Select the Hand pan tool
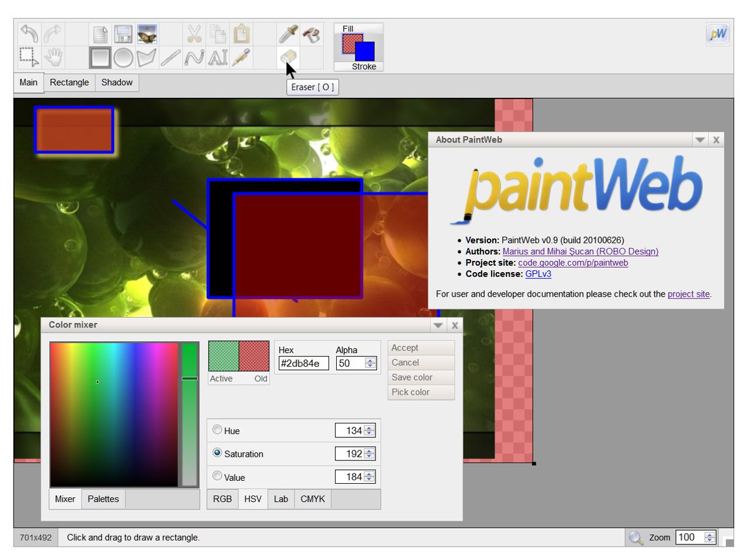The image size is (751, 560). [x=54, y=56]
